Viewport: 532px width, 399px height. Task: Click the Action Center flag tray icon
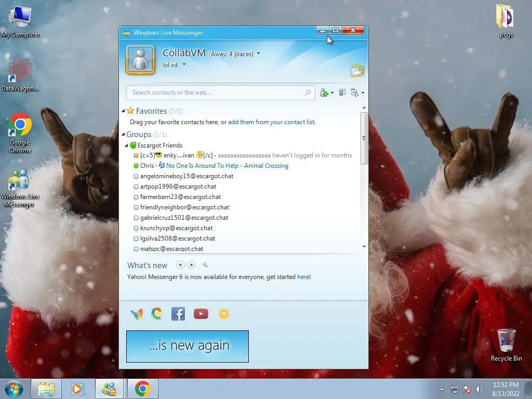[467, 389]
